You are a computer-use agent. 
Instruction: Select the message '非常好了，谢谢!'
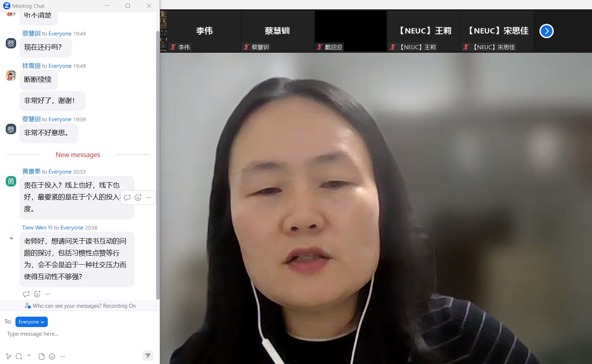(x=52, y=101)
